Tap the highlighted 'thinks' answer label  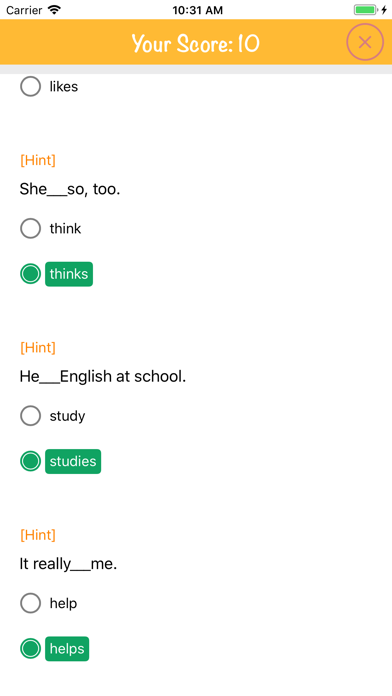(69, 274)
